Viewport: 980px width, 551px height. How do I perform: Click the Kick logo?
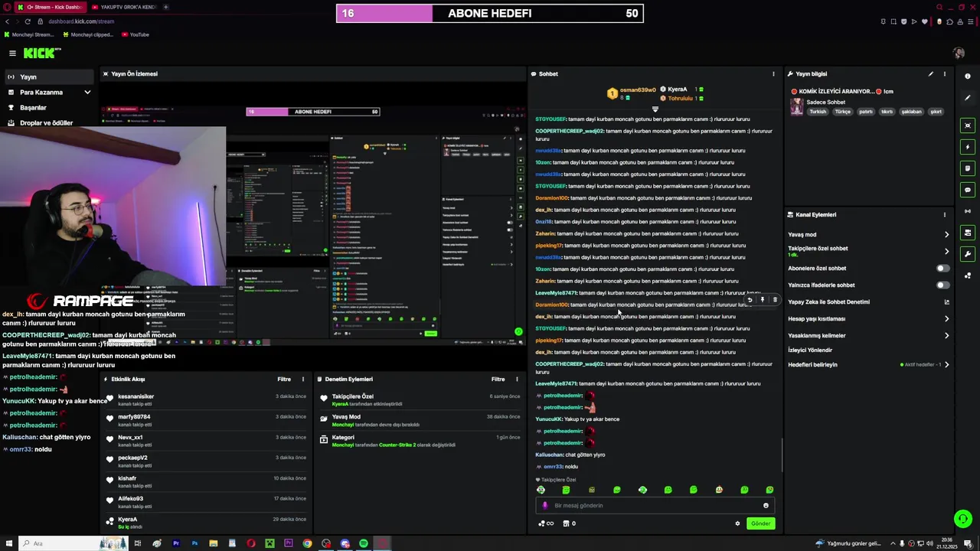point(41,53)
